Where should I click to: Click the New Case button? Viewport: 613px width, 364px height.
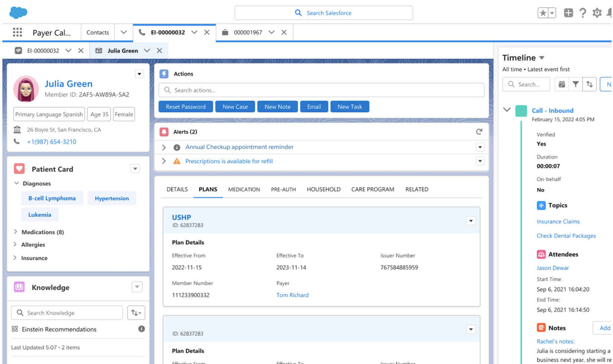pyautogui.click(x=235, y=107)
